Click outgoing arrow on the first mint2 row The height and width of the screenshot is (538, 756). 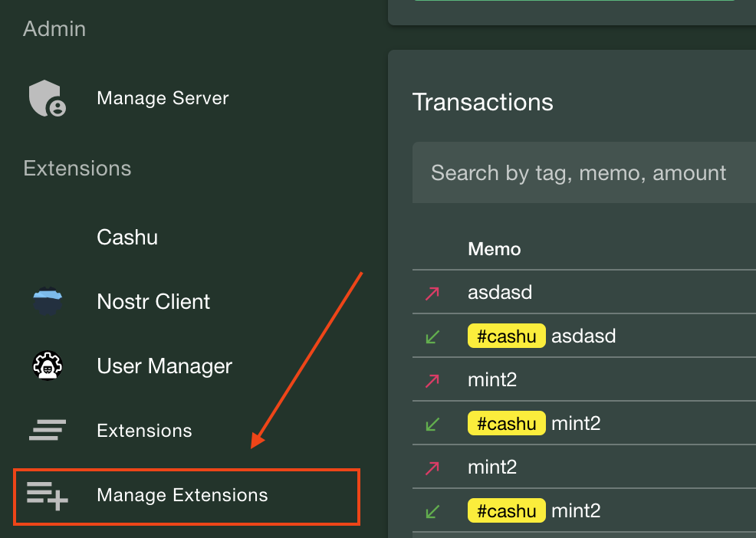click(x=432, y=380)
